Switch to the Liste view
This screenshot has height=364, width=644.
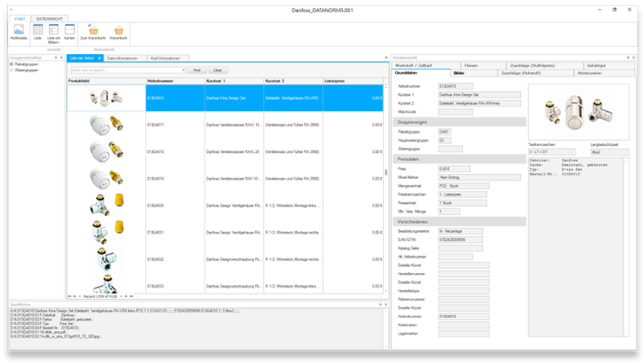pyautogui.click(x=38, y=32)
